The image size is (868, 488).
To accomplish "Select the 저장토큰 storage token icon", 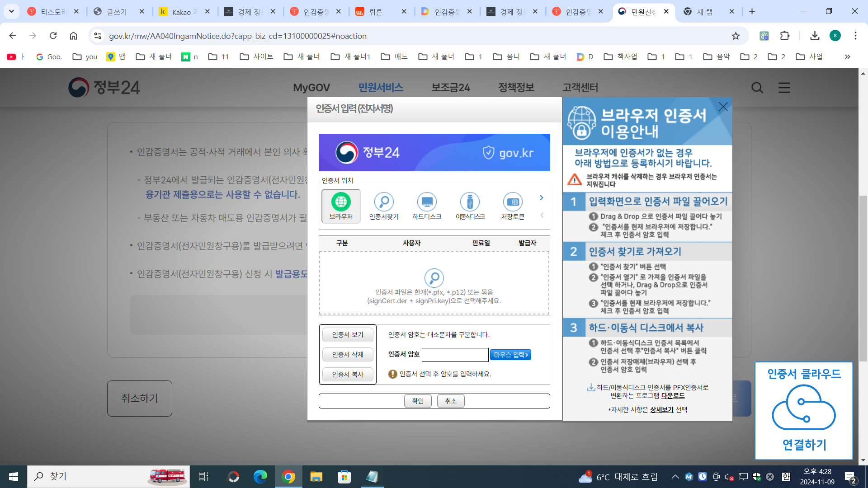I will 513,202.
